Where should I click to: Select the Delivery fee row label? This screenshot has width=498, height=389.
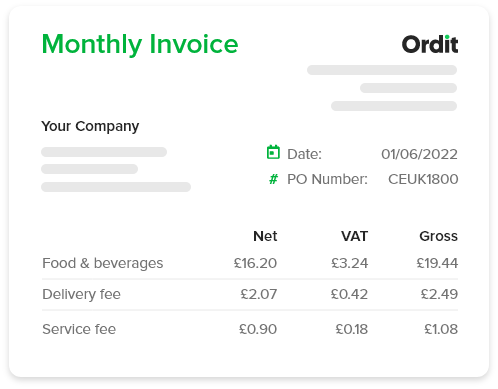[81, 294]
